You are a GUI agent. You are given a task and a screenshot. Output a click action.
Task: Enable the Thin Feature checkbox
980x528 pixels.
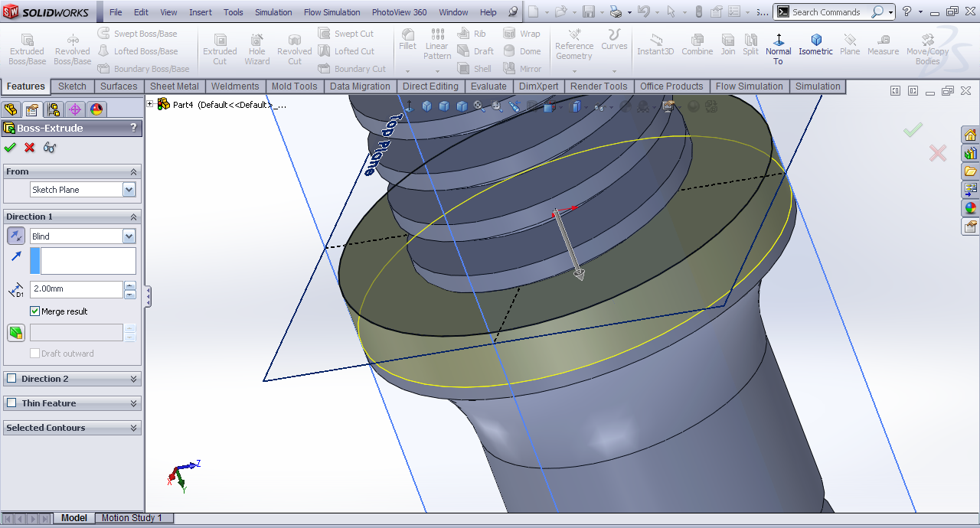point(11,403)
